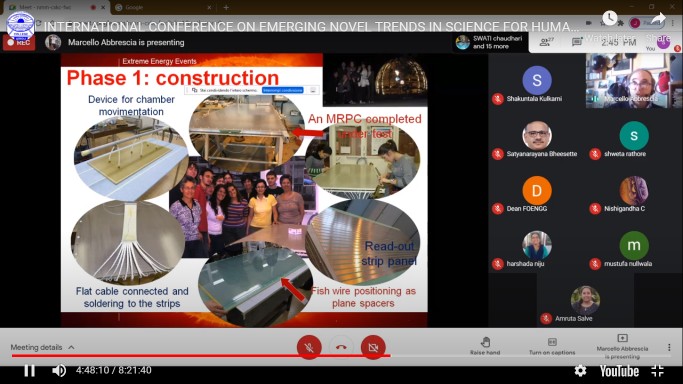Open the chat panel icon
Screen dimensions: 683x384
tap(577, 42)
